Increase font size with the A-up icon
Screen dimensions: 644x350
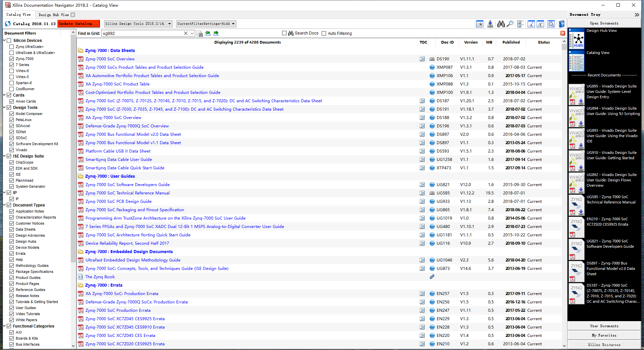tap(540, 24)
